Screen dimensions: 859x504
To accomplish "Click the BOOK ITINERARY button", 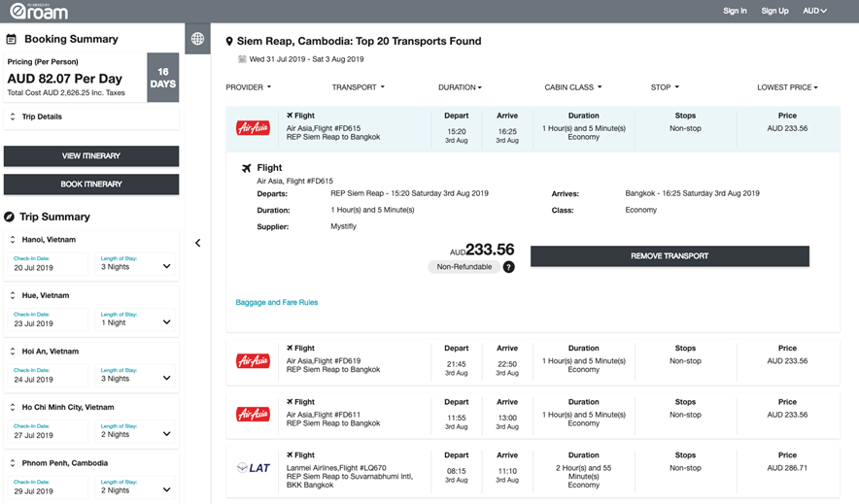I will click(x=91, y=185).
